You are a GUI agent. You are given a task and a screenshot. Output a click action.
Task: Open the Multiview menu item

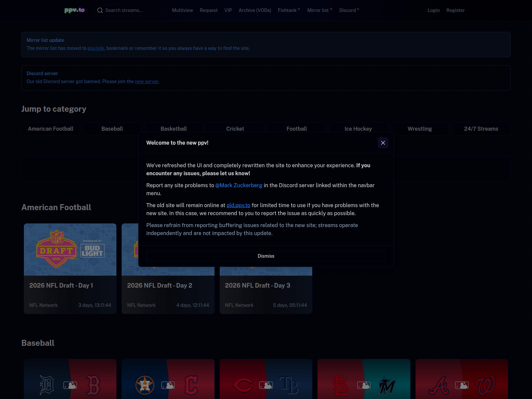pos(183,10)
